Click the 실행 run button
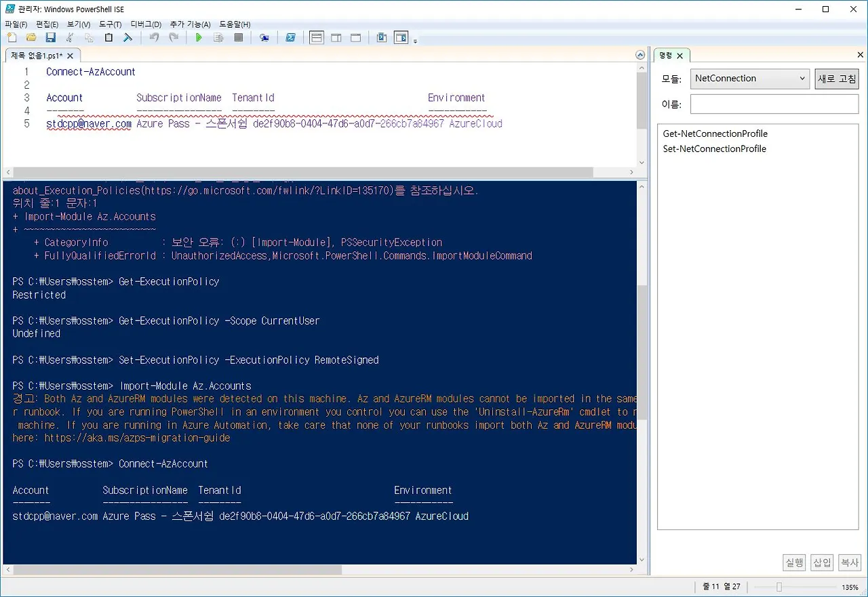 (x=794, y=562)
